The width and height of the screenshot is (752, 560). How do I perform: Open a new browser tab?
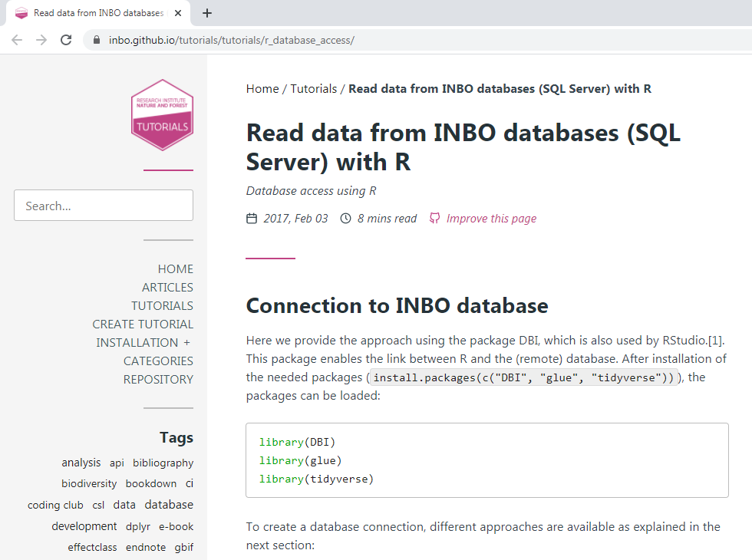coord(206,13)
